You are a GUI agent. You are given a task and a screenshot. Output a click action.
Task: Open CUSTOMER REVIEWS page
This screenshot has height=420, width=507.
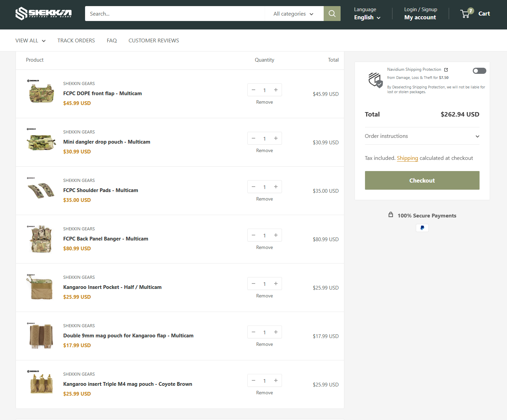point(154,41)
